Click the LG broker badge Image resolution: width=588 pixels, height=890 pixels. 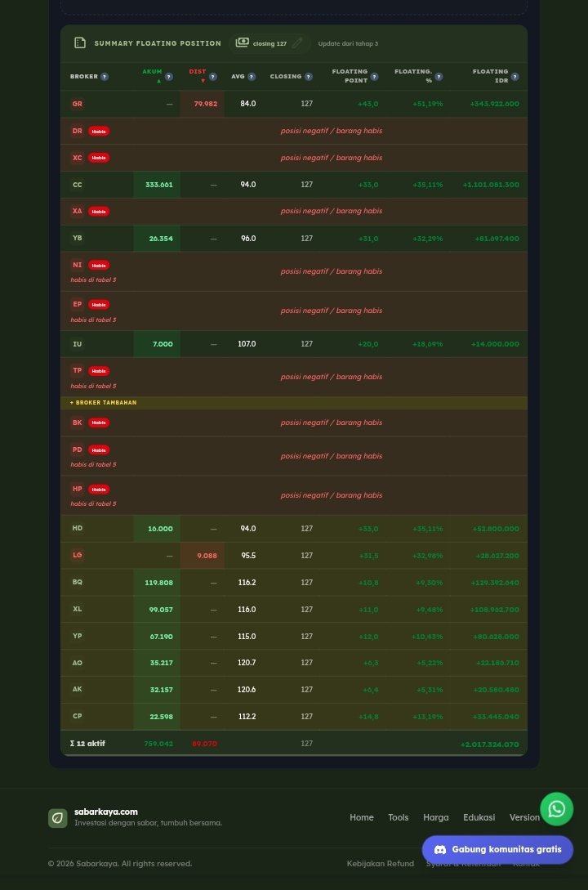(77, 555)
